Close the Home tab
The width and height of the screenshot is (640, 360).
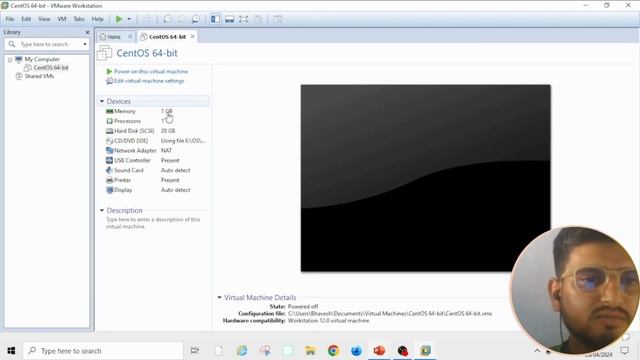tap(130, 37)
